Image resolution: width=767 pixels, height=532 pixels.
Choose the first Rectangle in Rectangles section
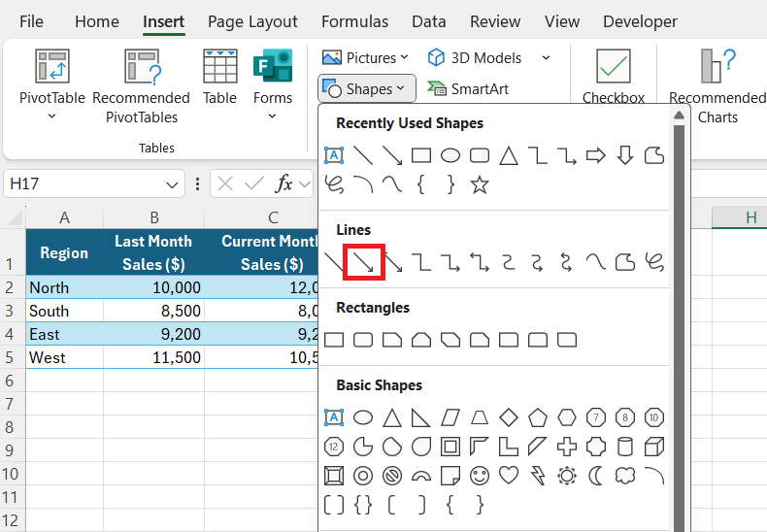coord(334,340)
